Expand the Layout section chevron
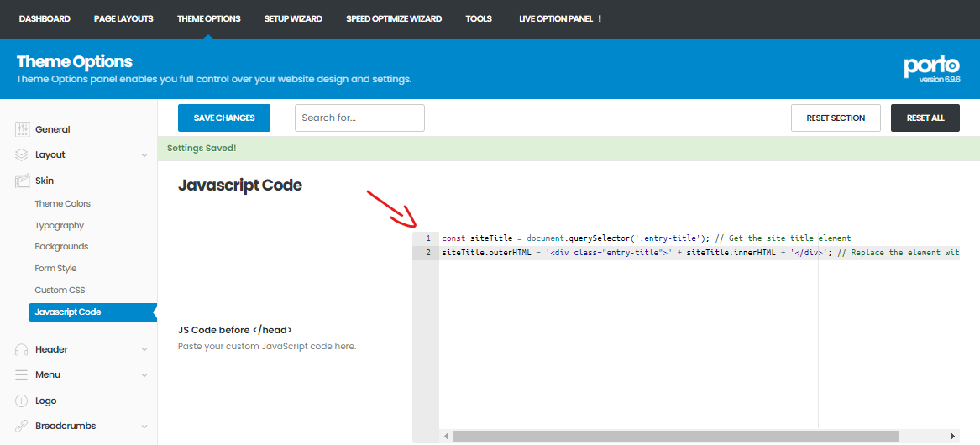Screen dimensions: 980x445 (x=144, y=155)
